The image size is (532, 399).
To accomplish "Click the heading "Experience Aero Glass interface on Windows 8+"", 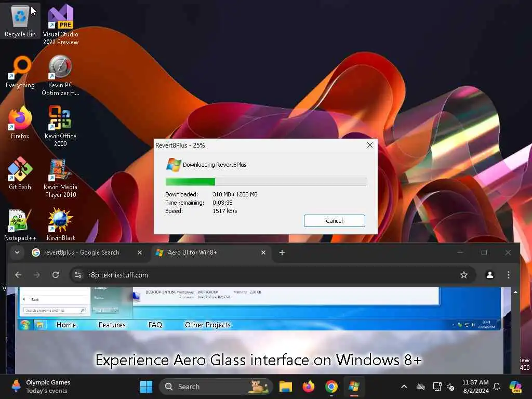I will click(x=259, y=361).
